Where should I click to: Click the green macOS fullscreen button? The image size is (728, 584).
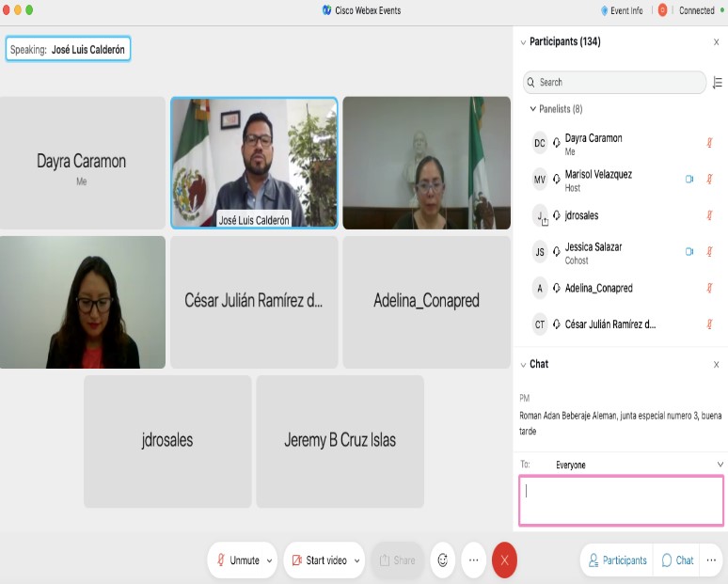(x=29, y=9)
